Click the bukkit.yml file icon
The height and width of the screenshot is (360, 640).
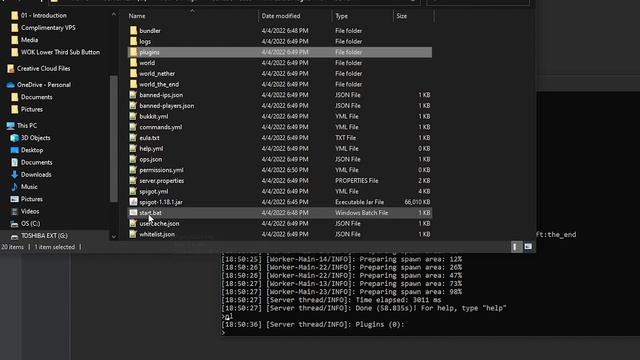coord(133,116)
